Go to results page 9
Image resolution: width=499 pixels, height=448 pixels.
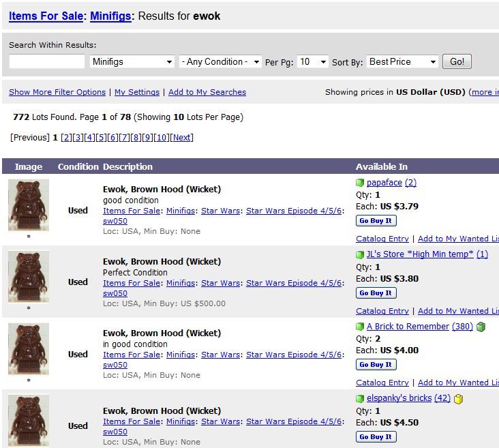coord(147,138)
